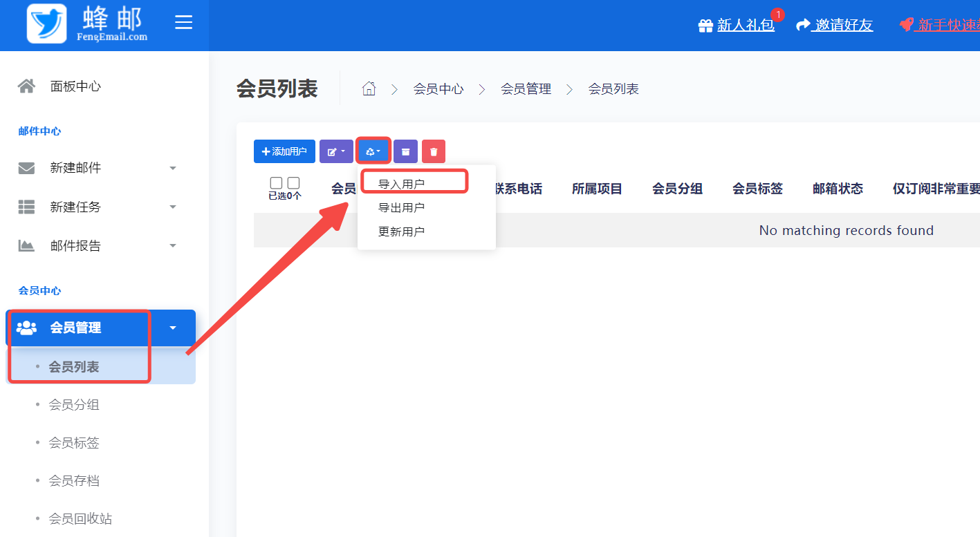Click the list icon for 新建任务
Image resolution: width=980 pixels, height=537 pixels.
[26, 207]
